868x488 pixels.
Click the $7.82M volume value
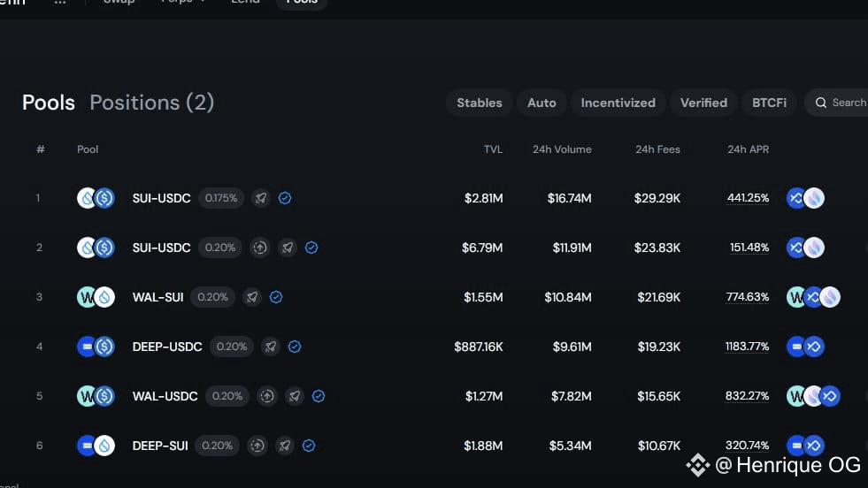click(x=572, y=396)
